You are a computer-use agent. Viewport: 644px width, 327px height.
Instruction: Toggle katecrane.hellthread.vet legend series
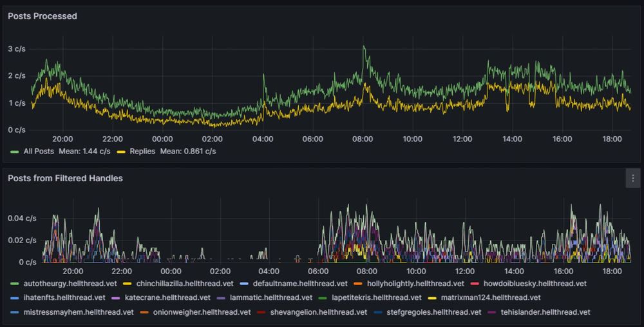click(167, 297)
